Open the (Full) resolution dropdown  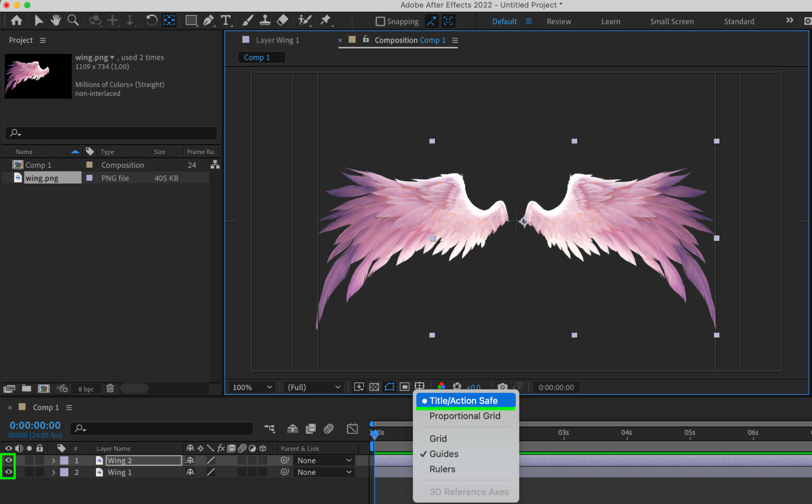[x=314, y=387]
